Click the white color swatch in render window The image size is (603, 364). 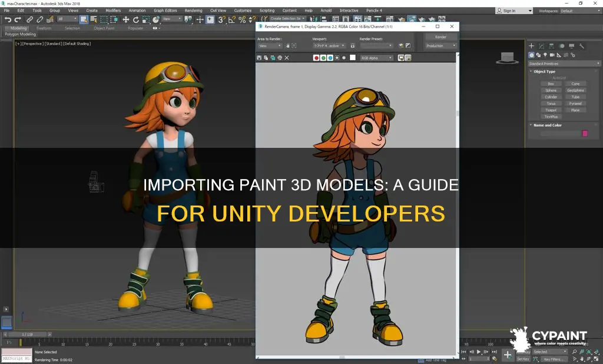(x=353, y=58)
